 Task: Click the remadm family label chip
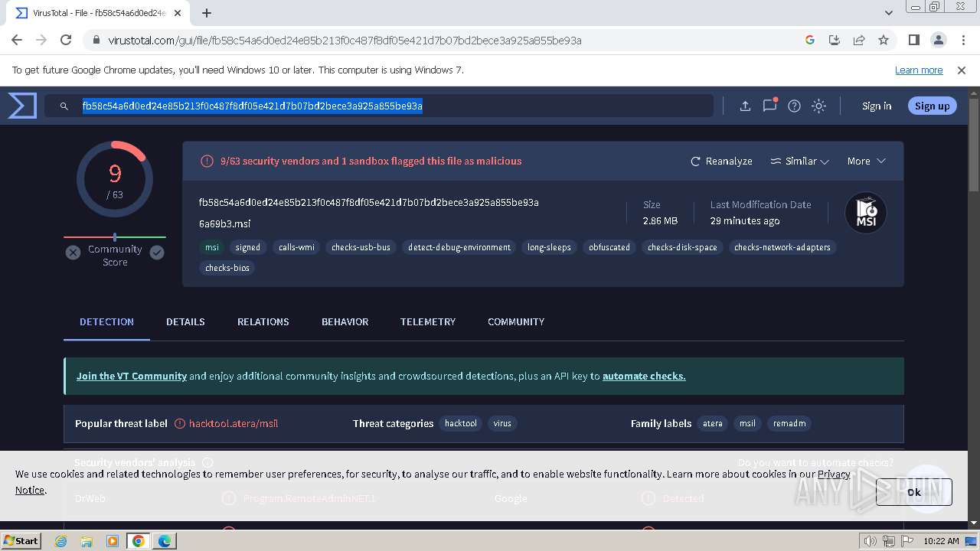pyautogui.click(x=789, y=423)
